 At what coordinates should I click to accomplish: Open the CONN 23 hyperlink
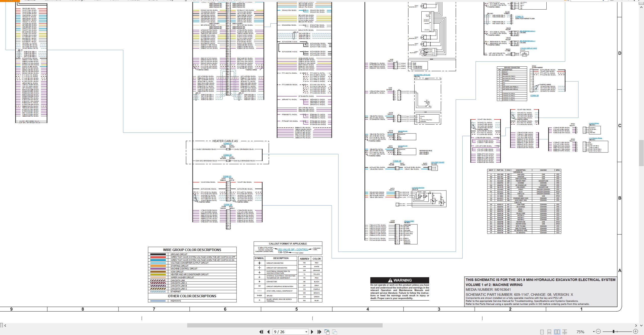pyautogui.click(x=227, y=176)
